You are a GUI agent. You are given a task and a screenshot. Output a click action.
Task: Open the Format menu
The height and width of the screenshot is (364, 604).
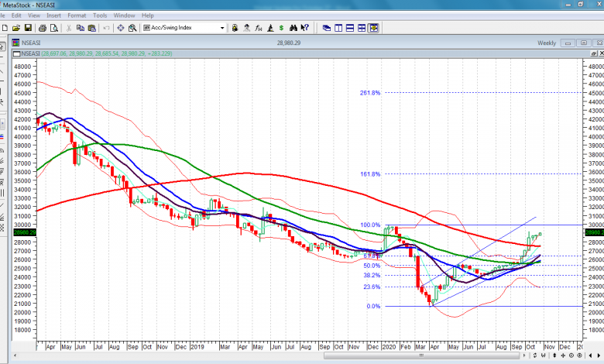pos(77,15)
